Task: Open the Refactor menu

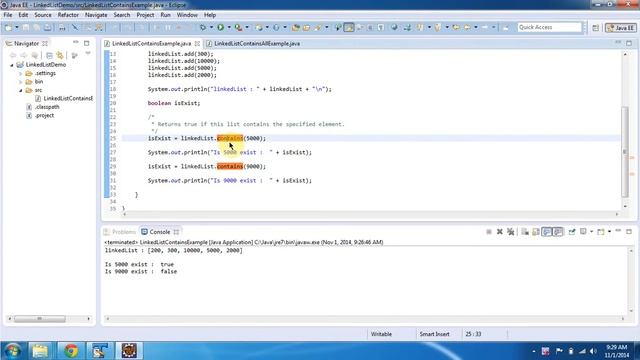Action: (x=68, y=15)
